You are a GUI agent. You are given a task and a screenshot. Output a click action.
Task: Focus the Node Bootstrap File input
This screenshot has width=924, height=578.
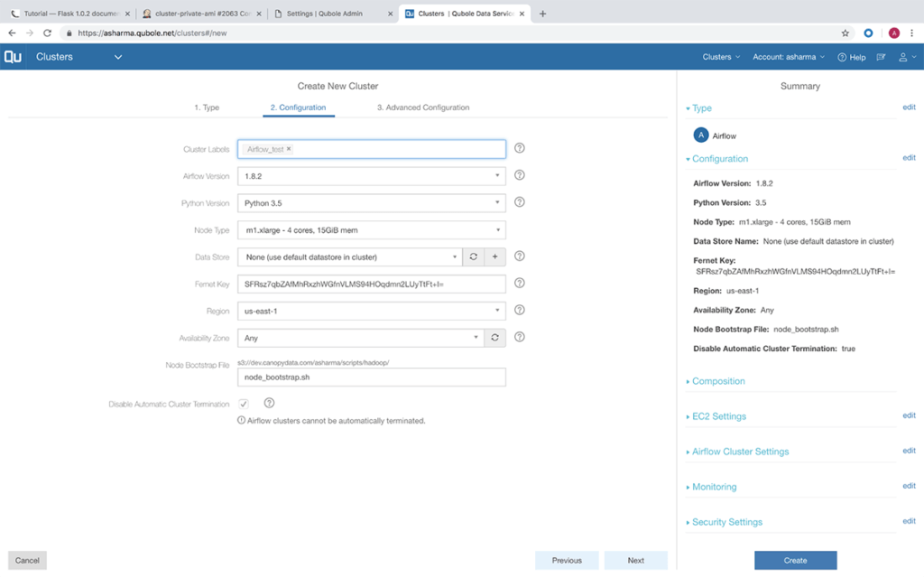[371, 377]
